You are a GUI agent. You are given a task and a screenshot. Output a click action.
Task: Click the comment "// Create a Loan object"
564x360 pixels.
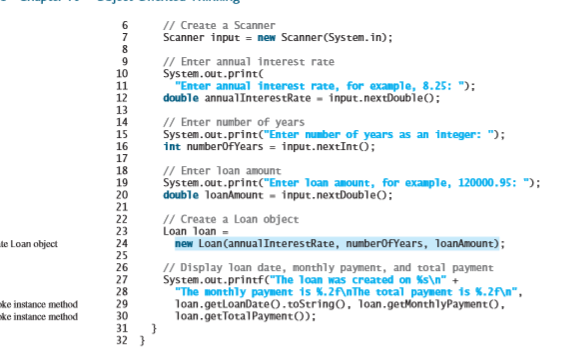231,219
